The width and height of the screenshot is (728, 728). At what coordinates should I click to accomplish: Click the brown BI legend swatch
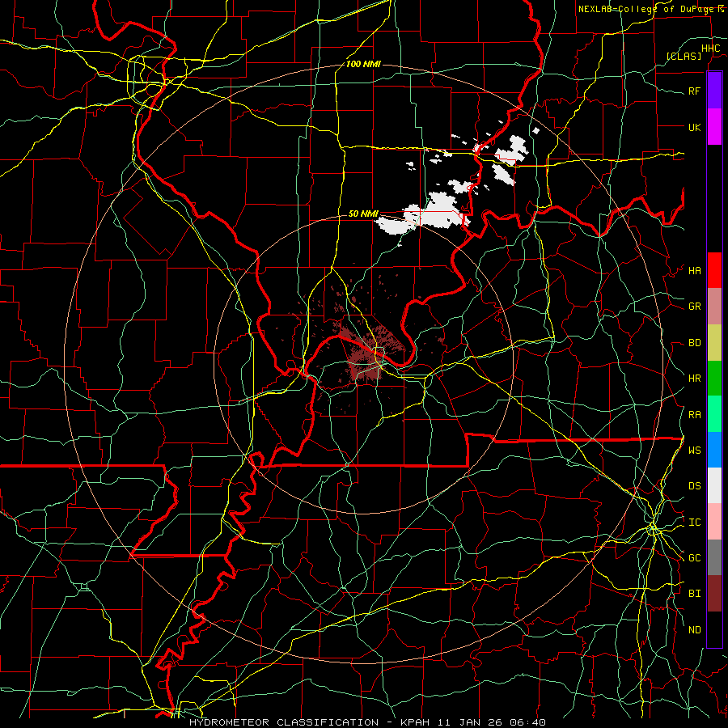[714, 594]
